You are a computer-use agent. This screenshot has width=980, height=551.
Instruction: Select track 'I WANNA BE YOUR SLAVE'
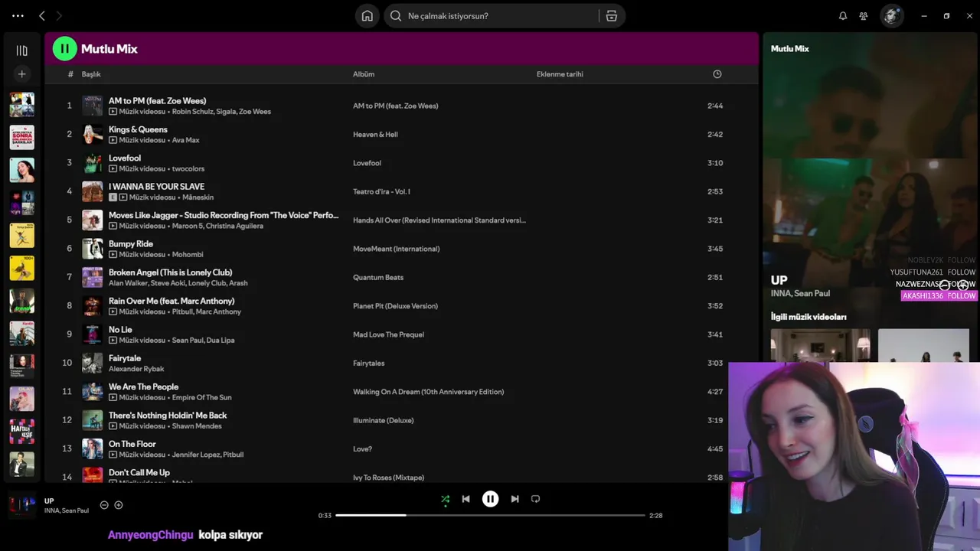pos(156,187)
